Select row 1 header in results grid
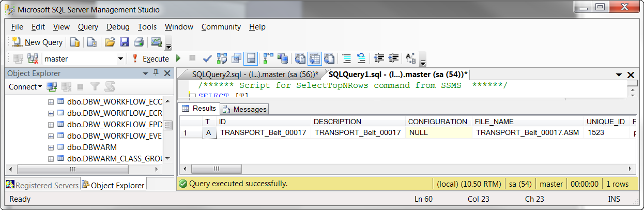This screenshot has width=644, height=210. [191, 132]
